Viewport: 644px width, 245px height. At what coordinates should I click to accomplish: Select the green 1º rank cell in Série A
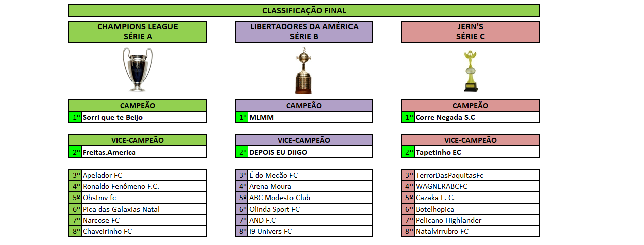(75, 117)
